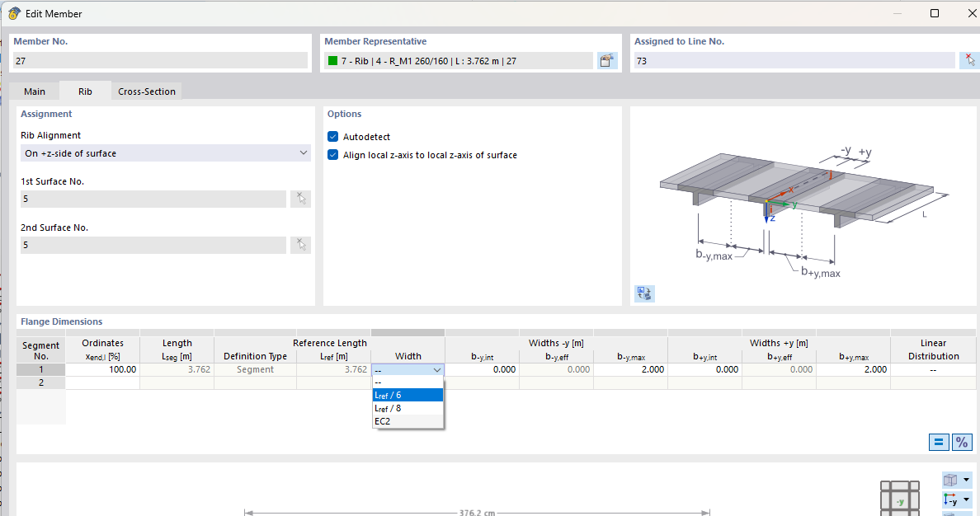Click the edit Member Representative icon

coord(608,61)
